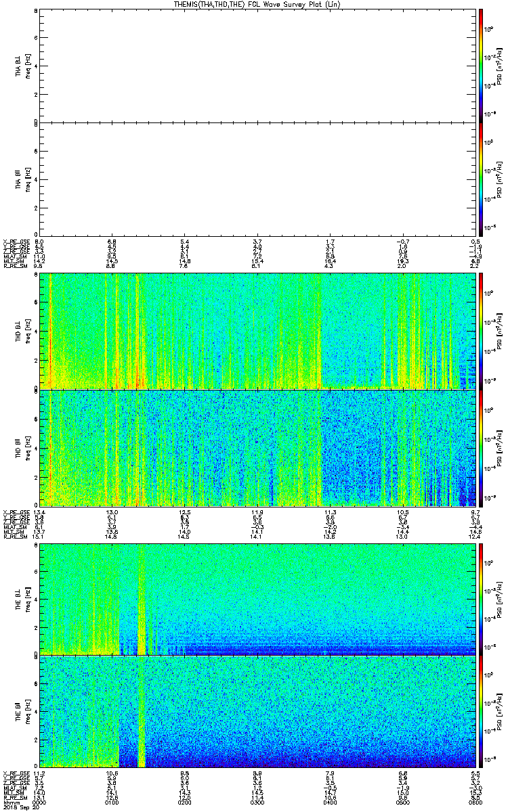508x812 pixels.
Task: Click the 11.9 X_RE_GSE value under THD
Action: (257, 512)
